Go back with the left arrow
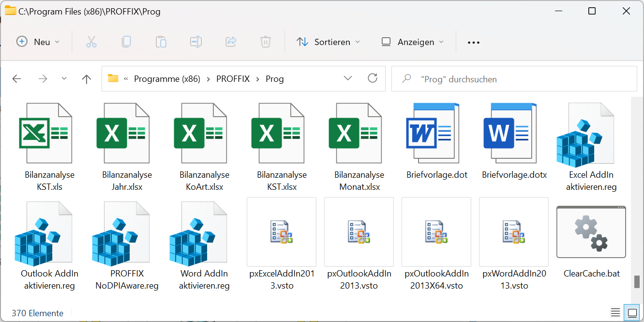 click(x=17, y=79)
